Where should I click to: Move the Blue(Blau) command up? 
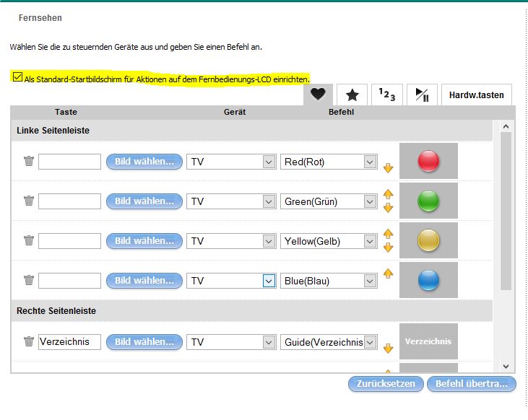click(x=388, y=273)
